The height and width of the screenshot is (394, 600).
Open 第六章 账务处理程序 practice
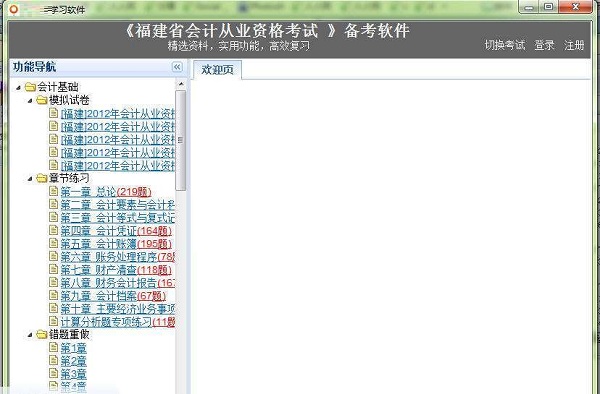(117, 257)
